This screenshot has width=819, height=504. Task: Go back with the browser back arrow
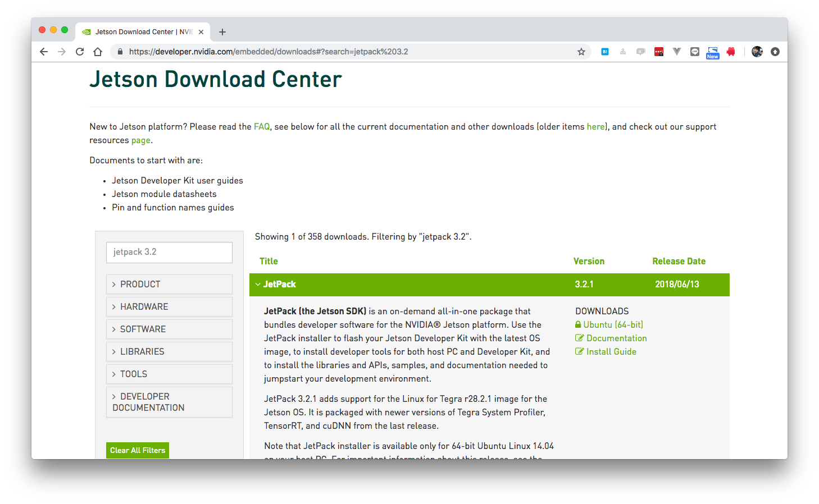(44, 52)
